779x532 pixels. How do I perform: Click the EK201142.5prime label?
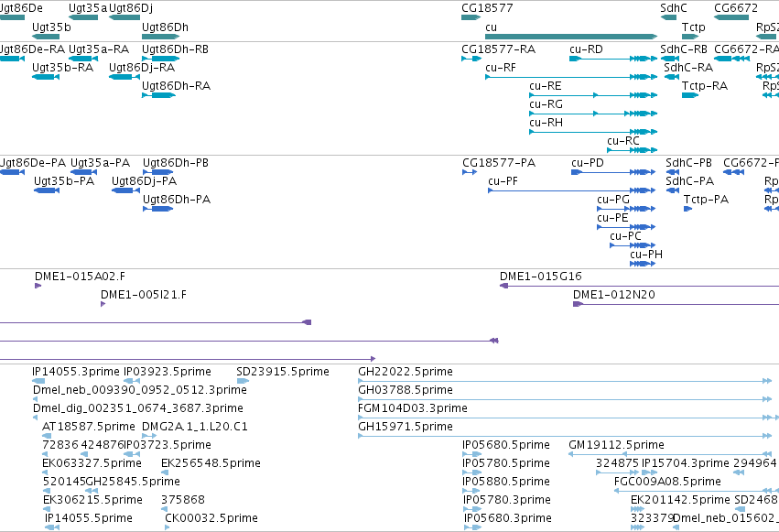(680, 500)
